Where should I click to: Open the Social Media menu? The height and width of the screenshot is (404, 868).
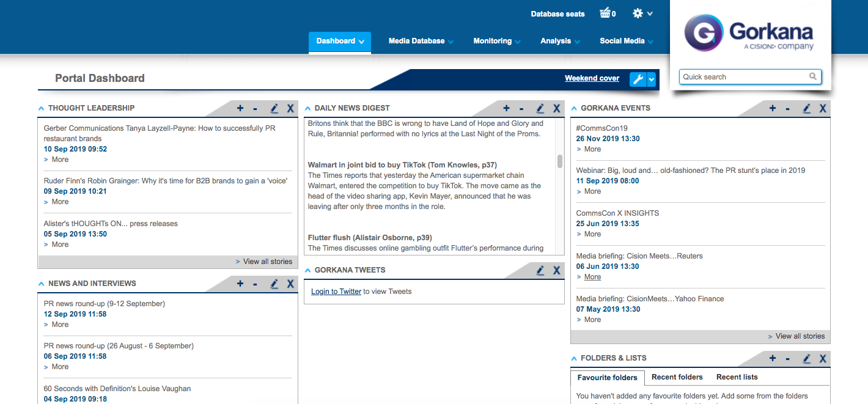point(627,42)
